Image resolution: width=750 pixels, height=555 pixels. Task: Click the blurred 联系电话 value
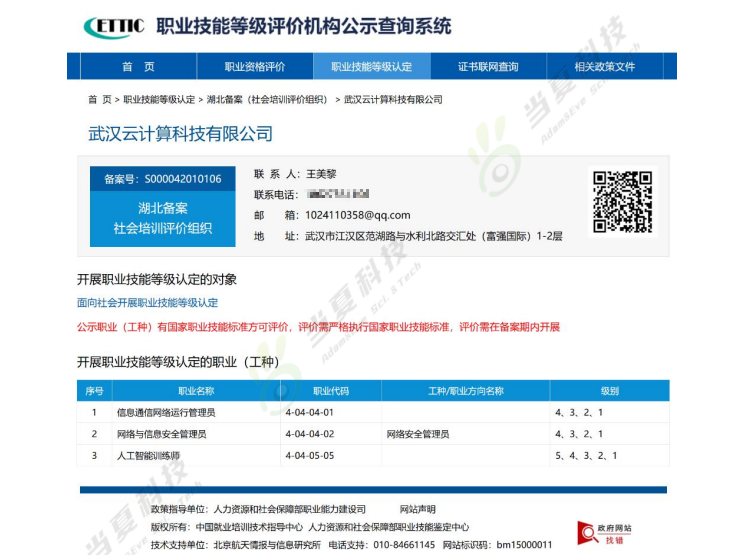click(338, 194)
